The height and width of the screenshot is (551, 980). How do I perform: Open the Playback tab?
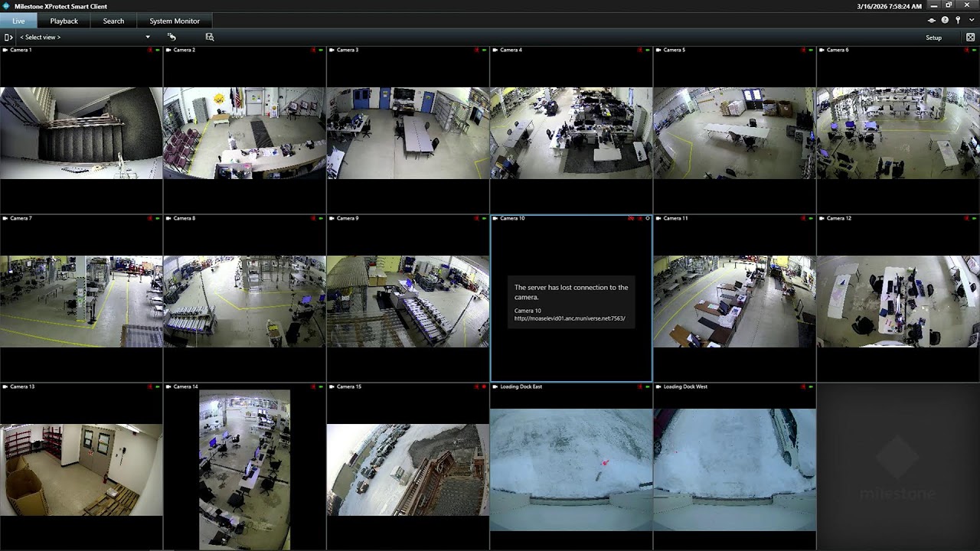tap(64, 21)
